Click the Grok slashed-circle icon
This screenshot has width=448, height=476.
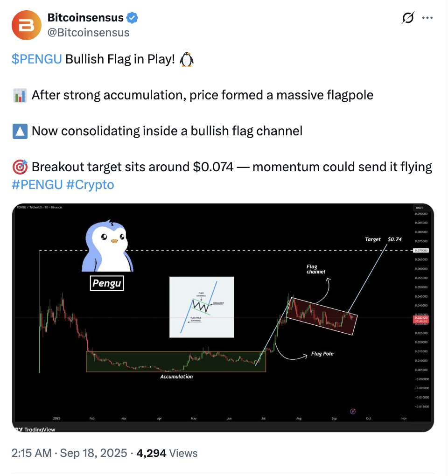[407, 18]
